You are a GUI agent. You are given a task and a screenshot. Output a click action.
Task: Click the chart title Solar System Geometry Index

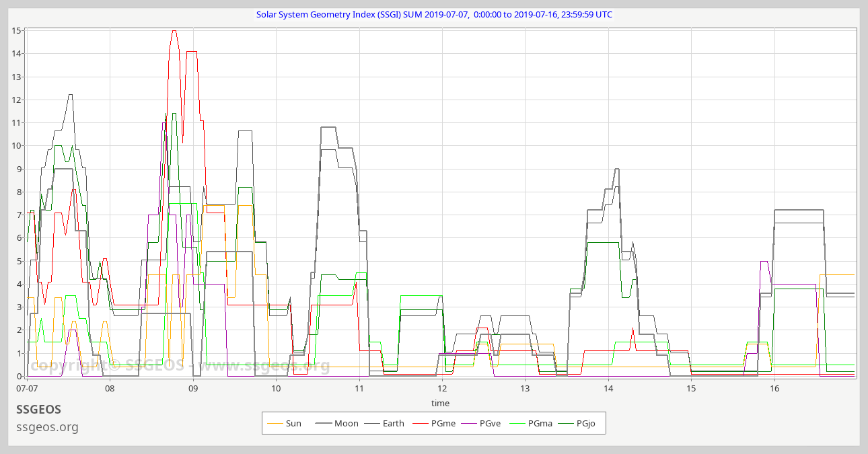pos(434,14)
